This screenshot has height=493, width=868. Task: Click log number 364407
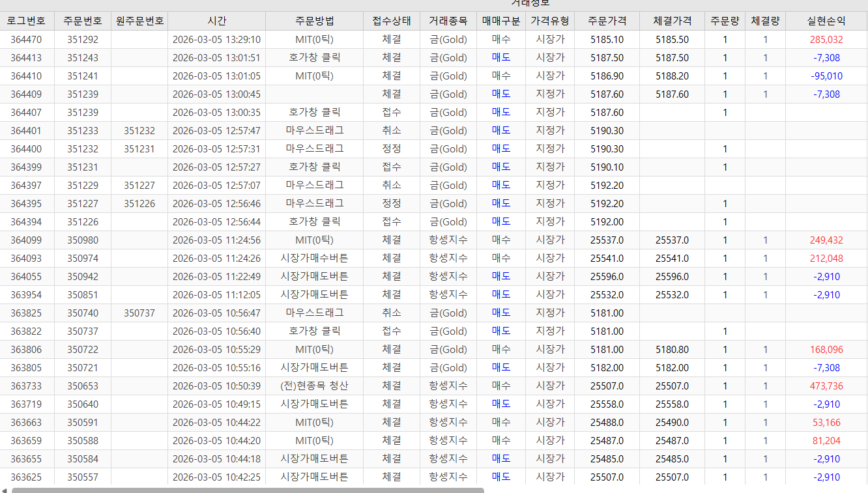pos(27,112)
